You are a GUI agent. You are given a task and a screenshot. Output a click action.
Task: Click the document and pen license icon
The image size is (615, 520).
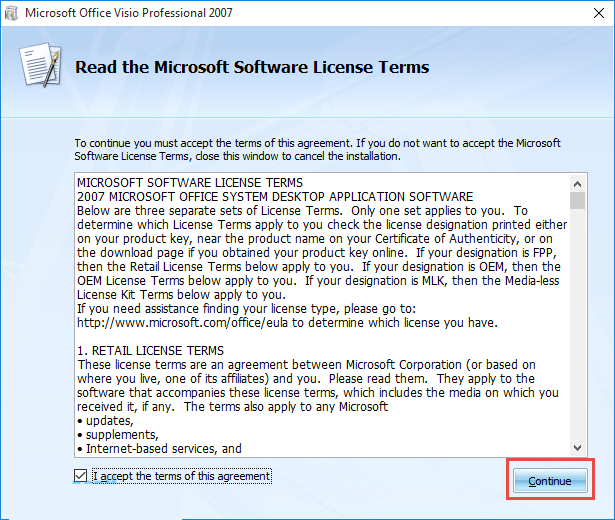pyautogui.click(x=41, y=65)
